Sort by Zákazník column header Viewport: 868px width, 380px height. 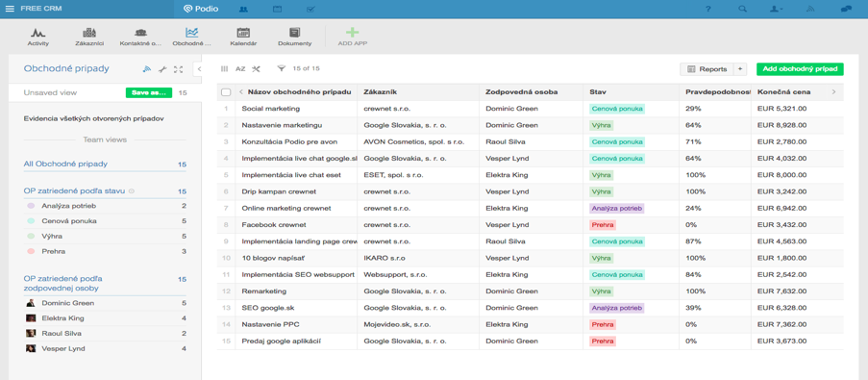381,92
